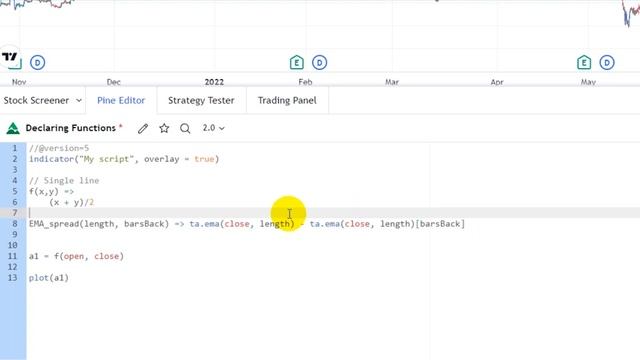Place cursor on empty line 7

pyautogui.click(x=333, y=213)
